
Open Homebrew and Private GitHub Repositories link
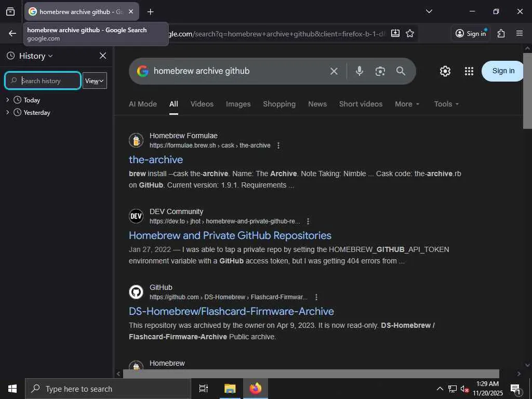coord(230,235)
